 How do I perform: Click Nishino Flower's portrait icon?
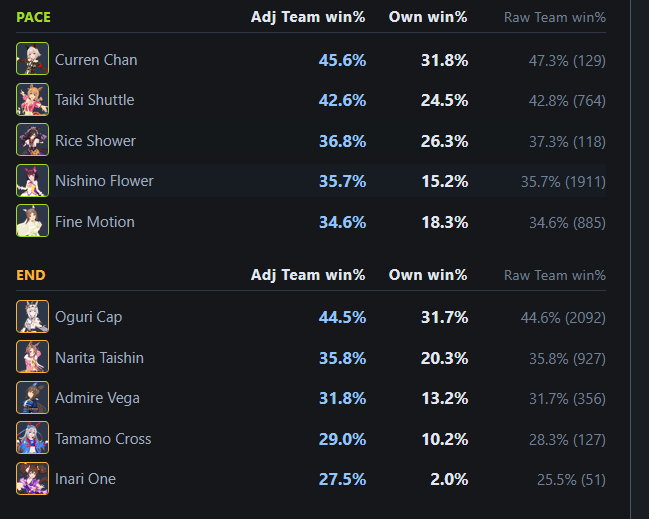32,180
